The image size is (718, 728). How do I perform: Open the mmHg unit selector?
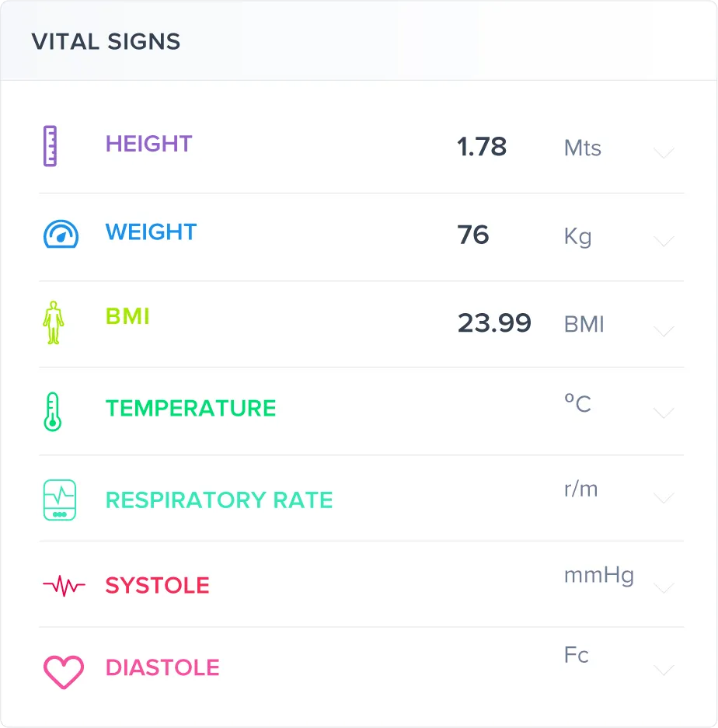pyautogui.click(x=598, y=576)
